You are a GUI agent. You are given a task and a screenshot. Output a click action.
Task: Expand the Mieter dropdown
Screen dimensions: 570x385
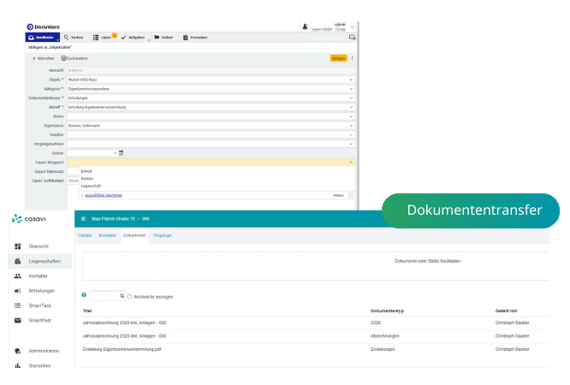coord(351,116)
